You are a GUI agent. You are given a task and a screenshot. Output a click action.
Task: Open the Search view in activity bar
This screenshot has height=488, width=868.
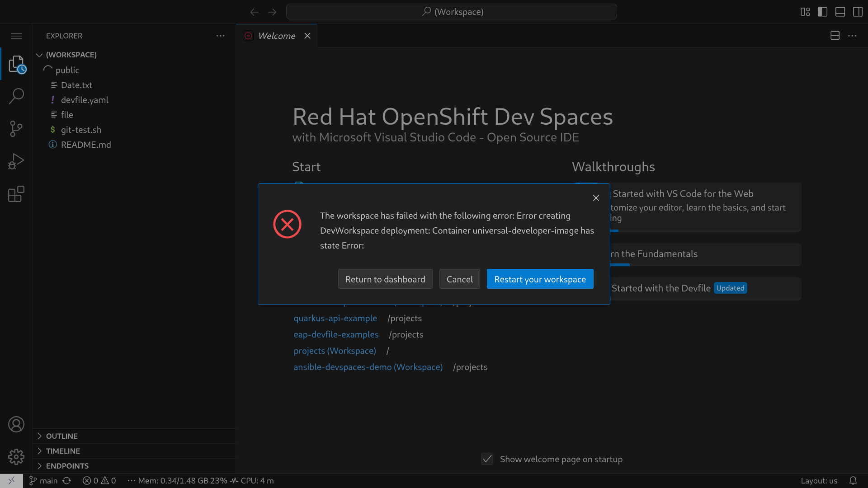pyautogui.click(x=16, y=96)
